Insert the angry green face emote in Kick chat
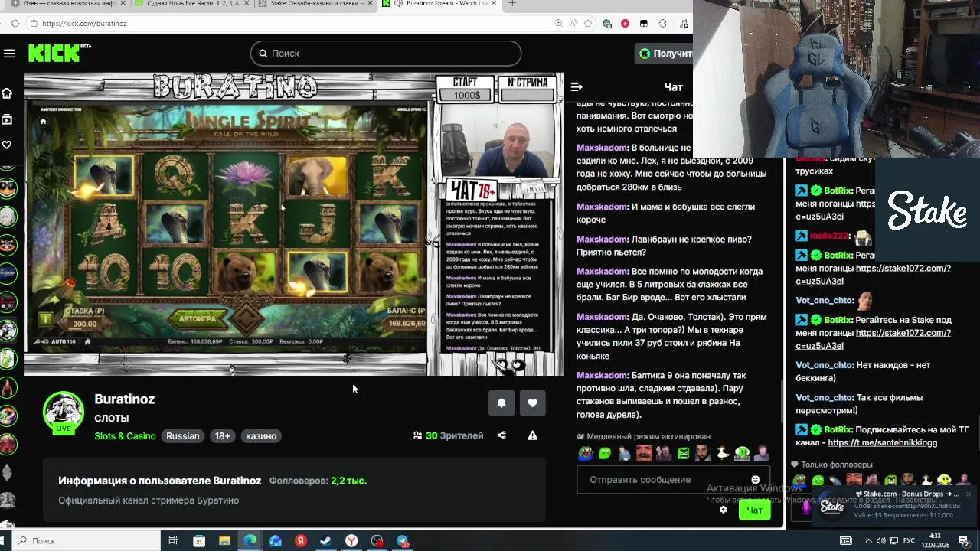The image size is (980, 551). click(x=683, y=453)
